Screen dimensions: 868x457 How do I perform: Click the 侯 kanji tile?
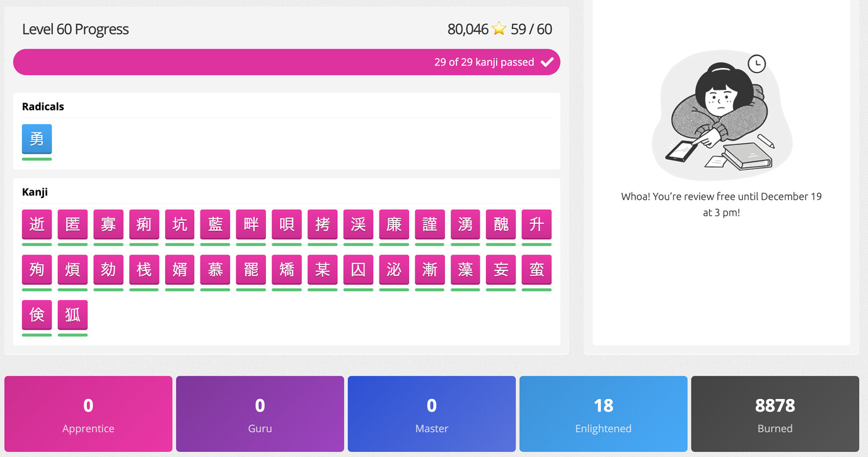pos(37,315)
